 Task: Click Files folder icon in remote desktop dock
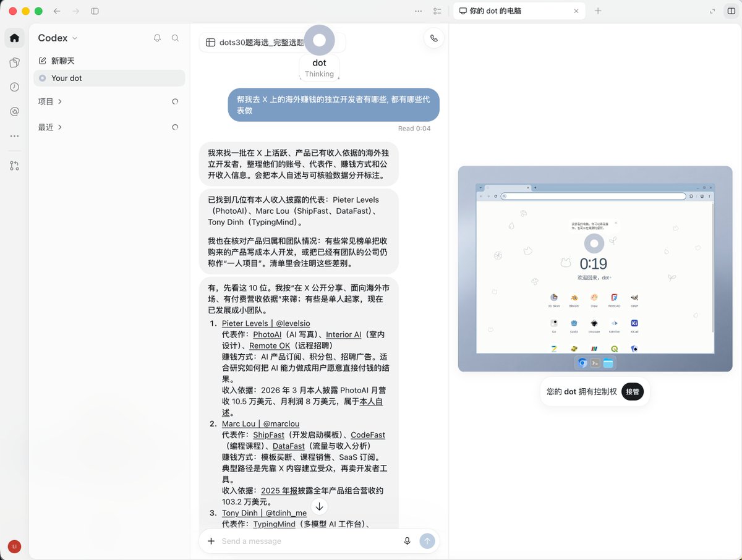coord(608,363)
